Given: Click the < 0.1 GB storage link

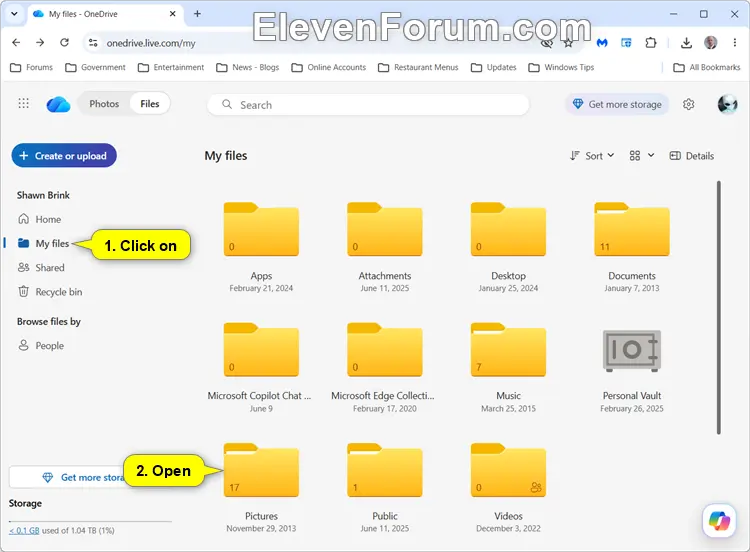Looking at the screenshot, I should coord(24,530).
